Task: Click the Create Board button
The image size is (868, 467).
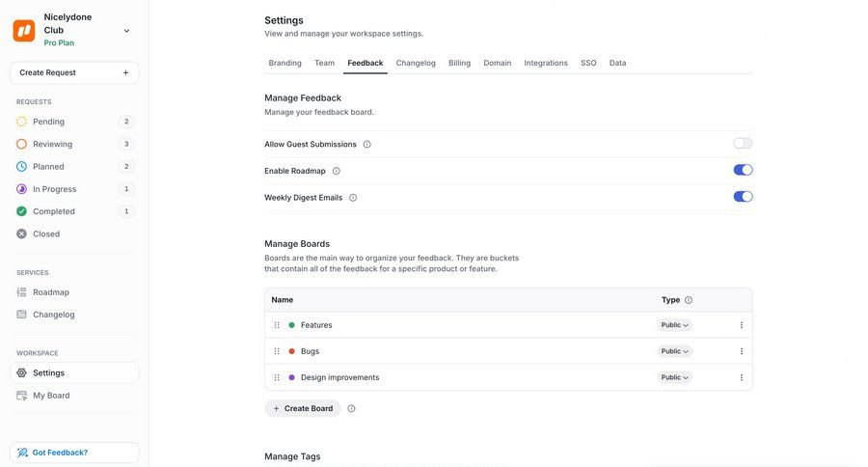Action: 302,408
